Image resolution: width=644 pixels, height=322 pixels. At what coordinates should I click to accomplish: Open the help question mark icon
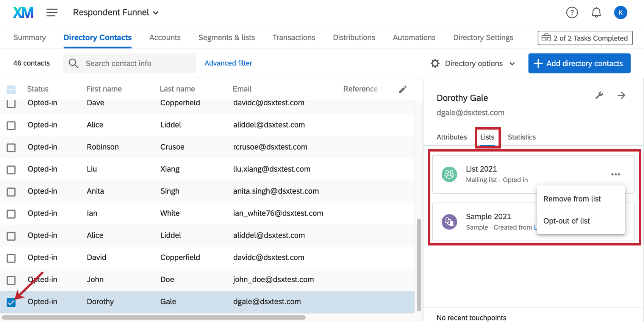click(x=572, y=13)
